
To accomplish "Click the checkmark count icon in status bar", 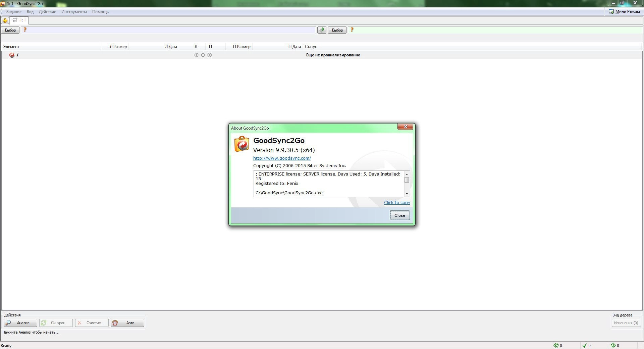I will pos(584,345).
